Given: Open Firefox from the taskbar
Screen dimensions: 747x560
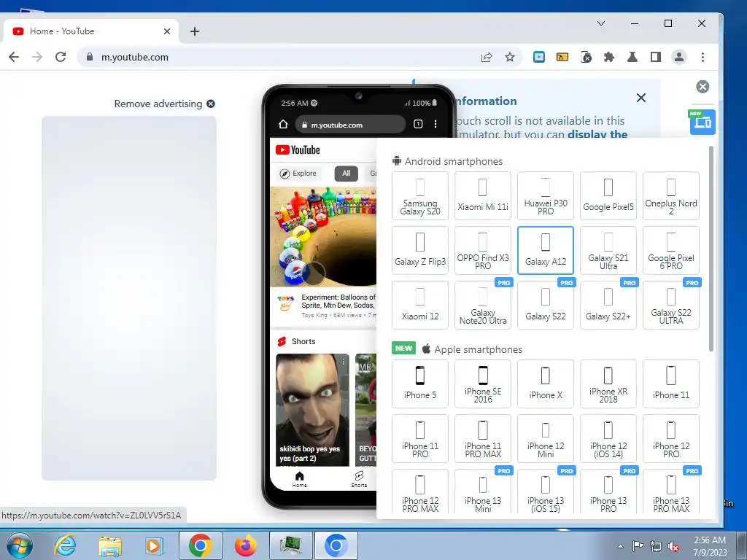Looking at the screenshot, I should tap(246, 545).
